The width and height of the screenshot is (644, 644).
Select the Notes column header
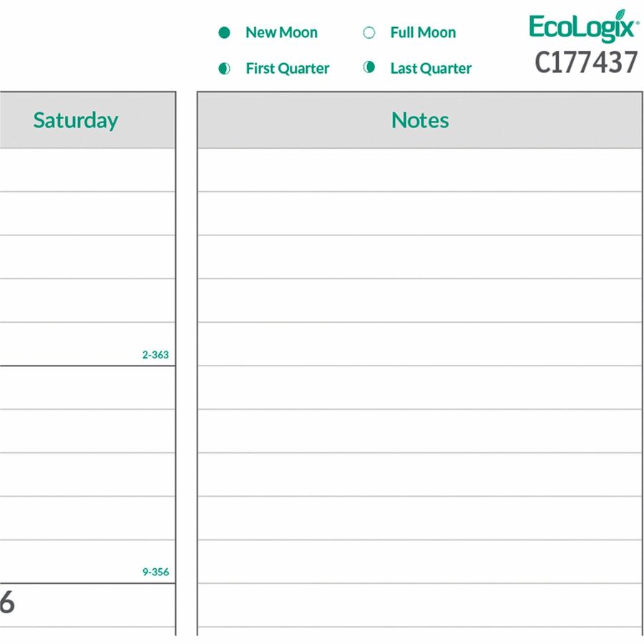[x=420, y=120]
